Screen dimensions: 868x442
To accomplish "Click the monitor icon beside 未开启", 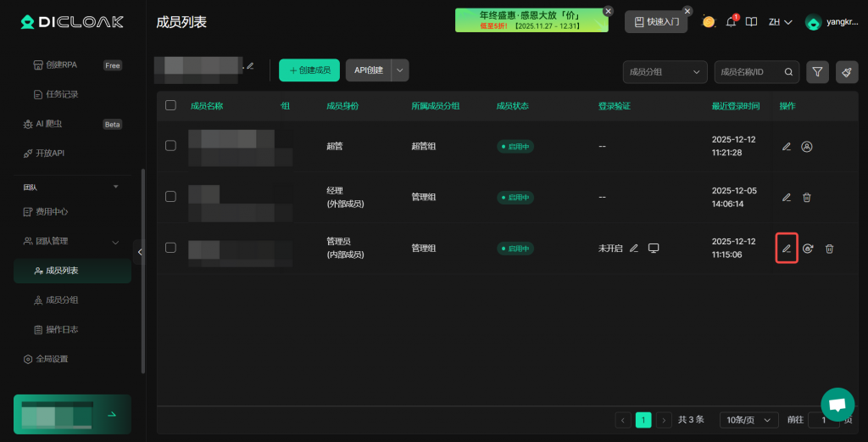I will (654, 249).
